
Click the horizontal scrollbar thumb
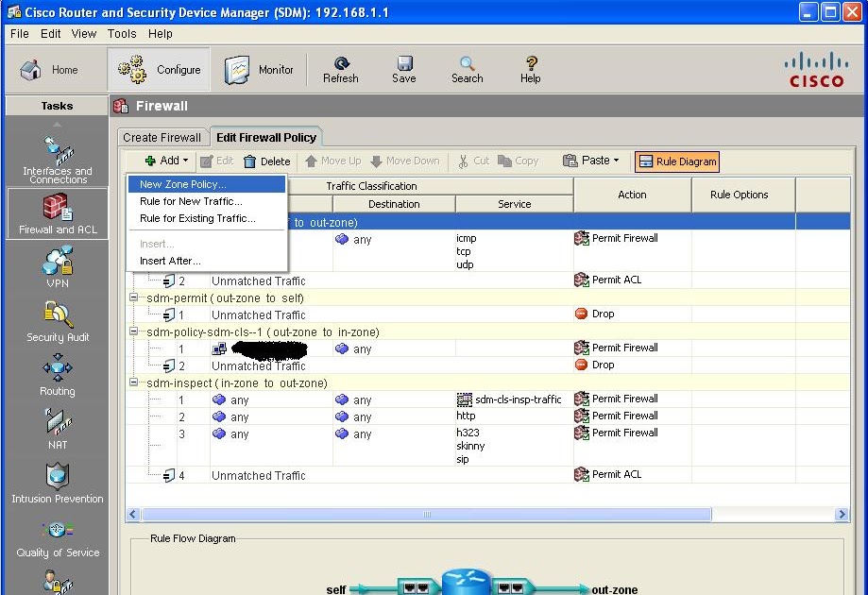tap(426, 514)
